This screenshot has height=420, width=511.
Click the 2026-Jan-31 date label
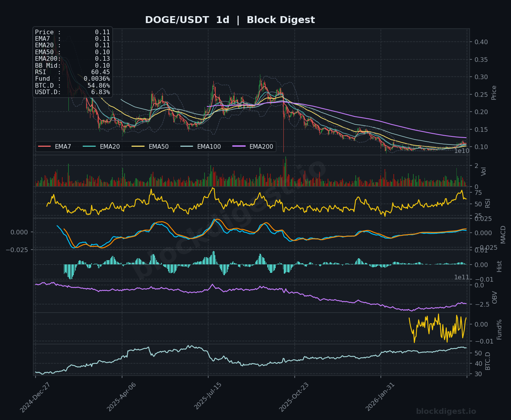[x=380, y=397]
